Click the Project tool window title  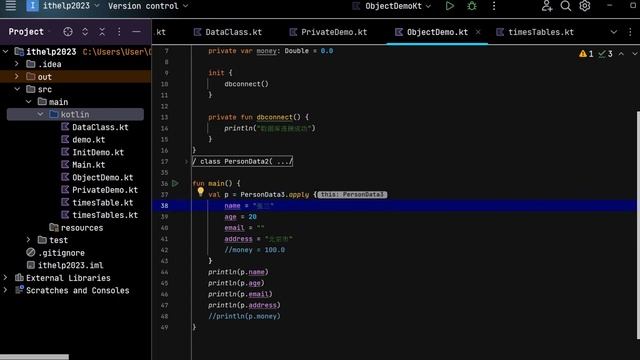pyautogui.click(x=26, y=32)
